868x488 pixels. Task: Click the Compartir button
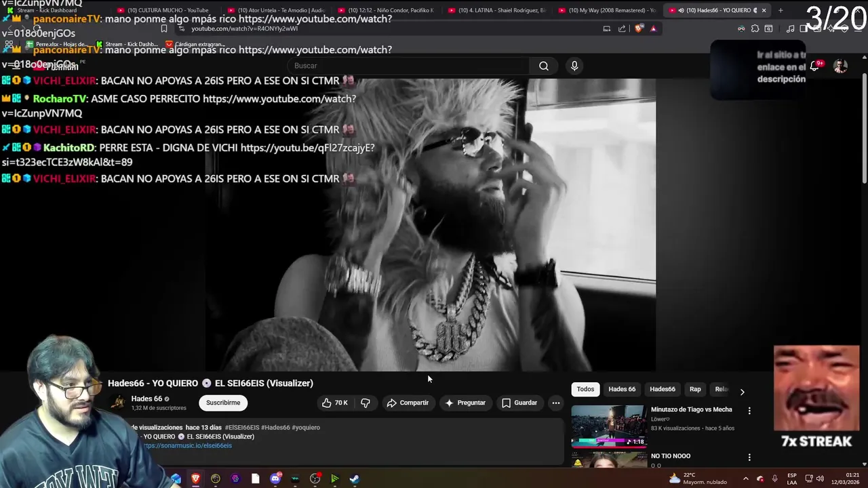click(x=408, y=403)
